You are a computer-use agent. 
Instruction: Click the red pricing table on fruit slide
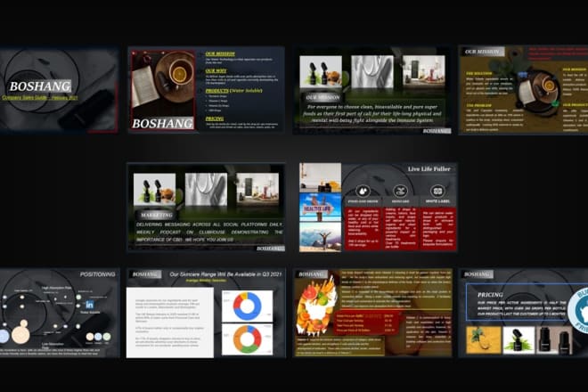click(367, 323)
